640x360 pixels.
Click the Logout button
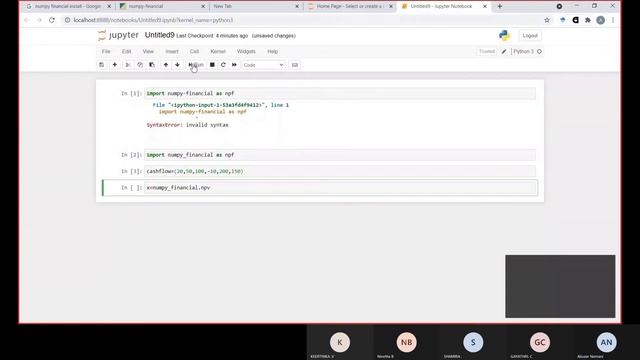[x=530, y=36]
